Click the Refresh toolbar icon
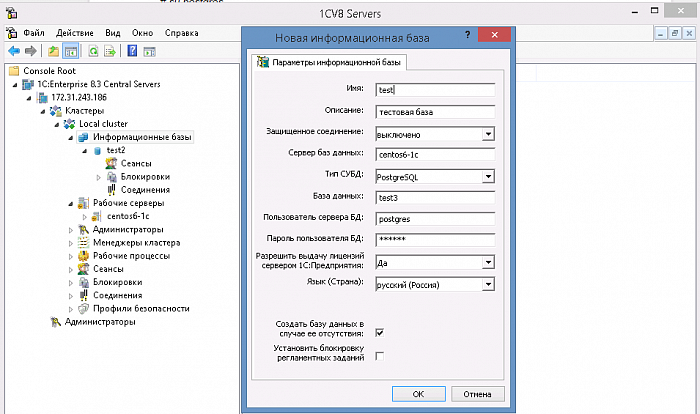700x414 pixels. pos(93,51)
